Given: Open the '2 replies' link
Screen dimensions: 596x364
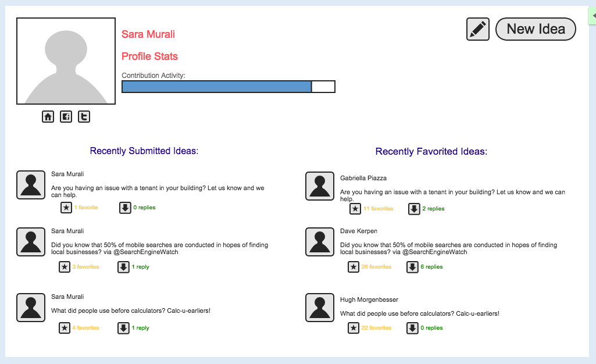Looking at the screenshot, I should 433,209.
